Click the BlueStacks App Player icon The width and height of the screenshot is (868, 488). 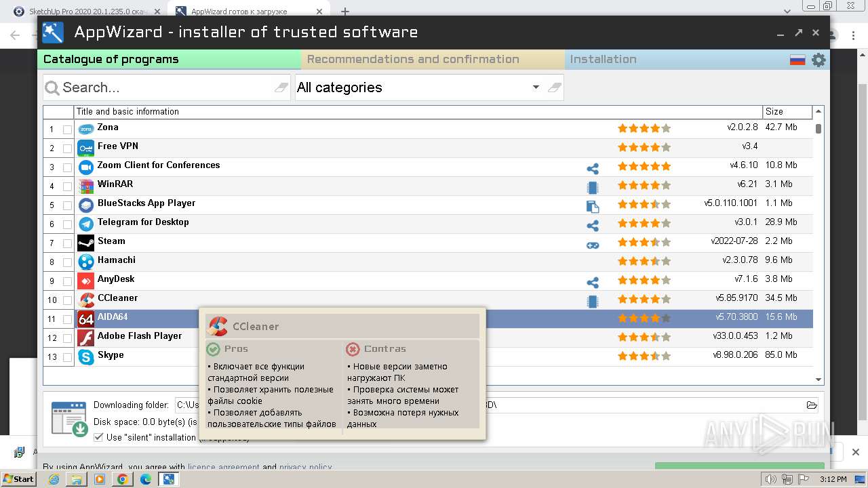click(86, 205)
